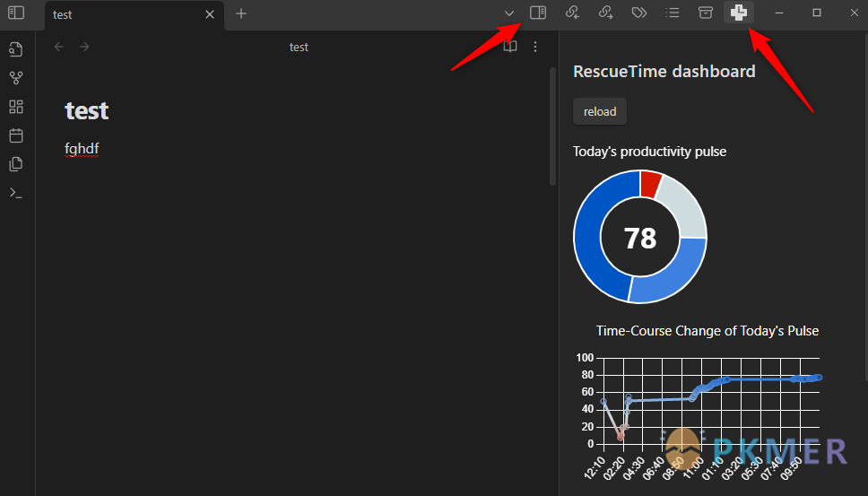Open the command palette ribbon icon
Screen dimensions: 868x496
tap(15, 193)
